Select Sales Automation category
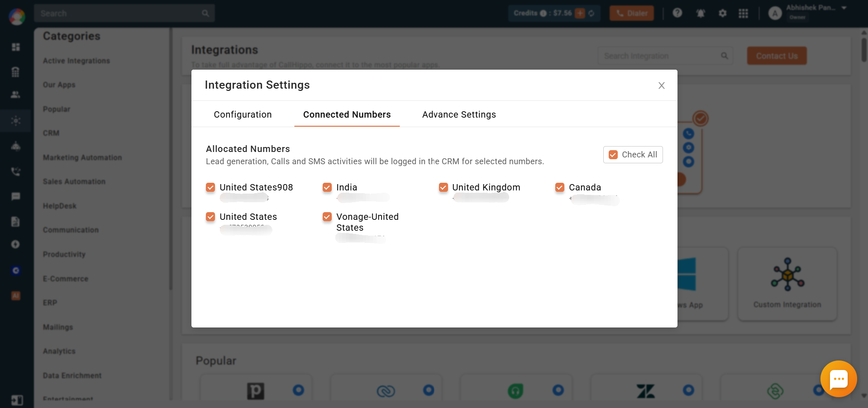Image resolution: width=868 pixels, height=408 pixels. [74, 181]
